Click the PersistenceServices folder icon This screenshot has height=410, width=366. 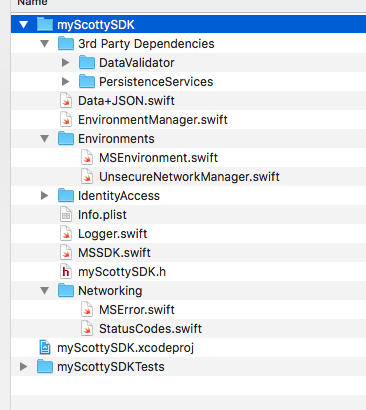point(87,82)
